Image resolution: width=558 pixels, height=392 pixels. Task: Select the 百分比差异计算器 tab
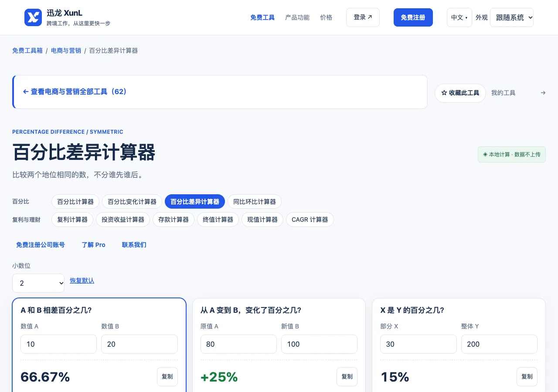(x=195, y=202)
